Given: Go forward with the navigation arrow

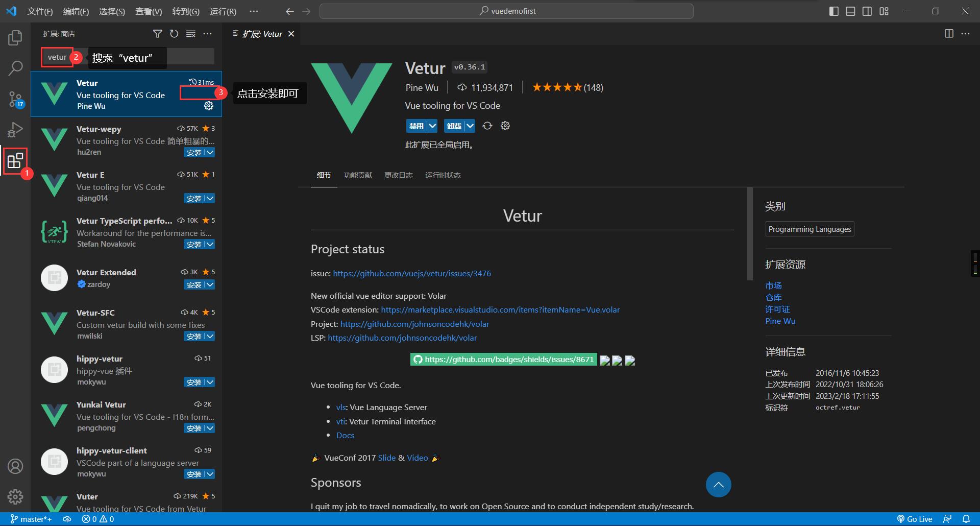Looking at the screenshot, I should coord(306,11).
